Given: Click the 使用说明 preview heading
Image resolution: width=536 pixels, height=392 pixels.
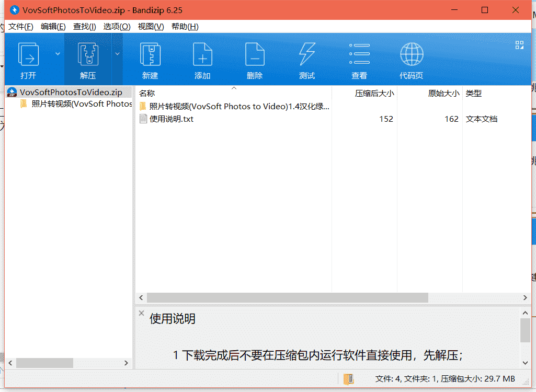Looking at the screenshot, I should point(172,318).
